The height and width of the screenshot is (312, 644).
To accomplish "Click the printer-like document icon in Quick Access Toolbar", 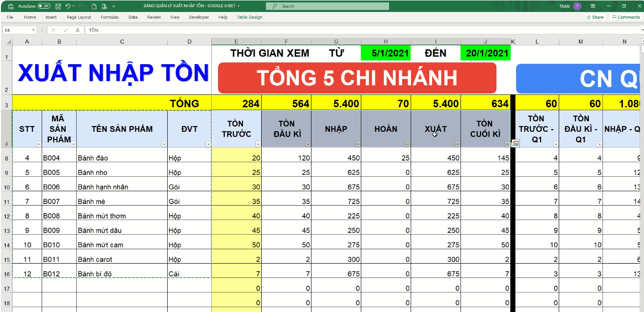I will [104, 6].
